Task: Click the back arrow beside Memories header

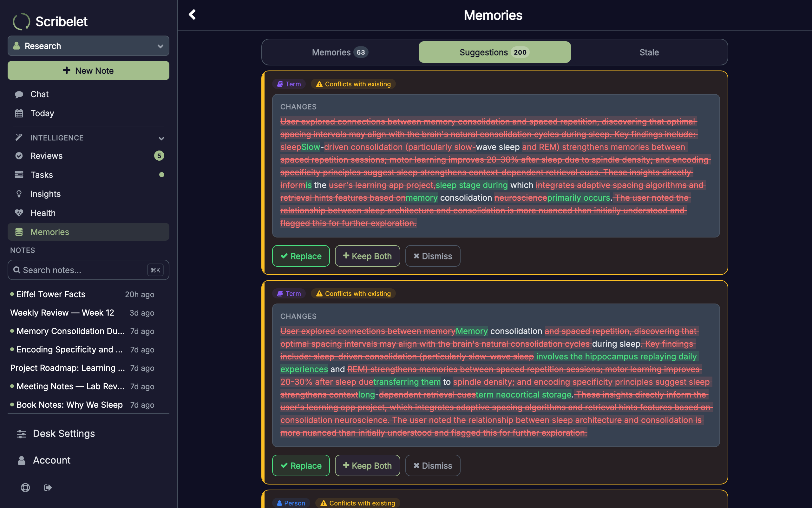Action: point(192,15)
